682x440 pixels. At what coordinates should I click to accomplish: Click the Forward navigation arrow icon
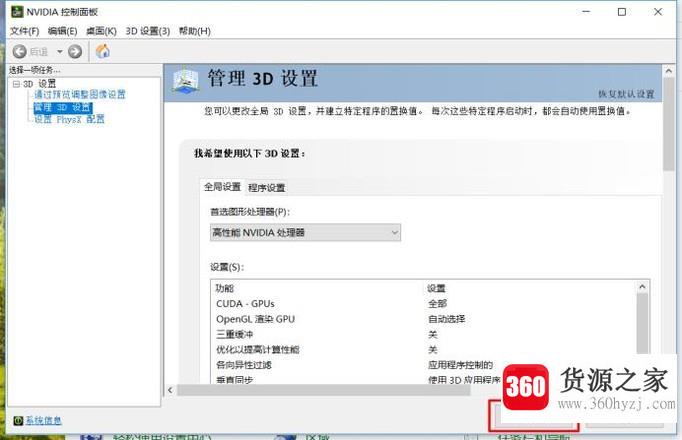pyautogui.click(x=75, y=52)
